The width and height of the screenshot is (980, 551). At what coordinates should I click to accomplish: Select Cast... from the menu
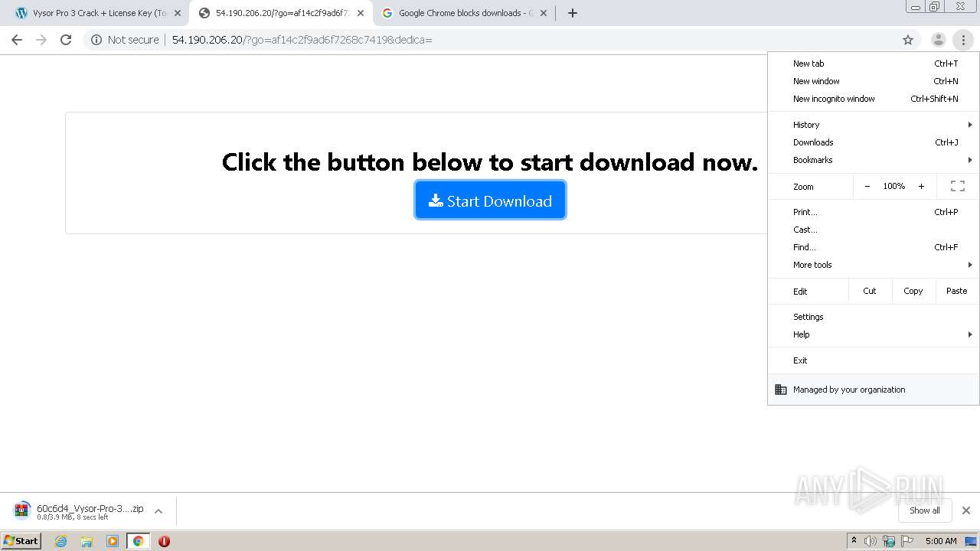click(874, 230)
